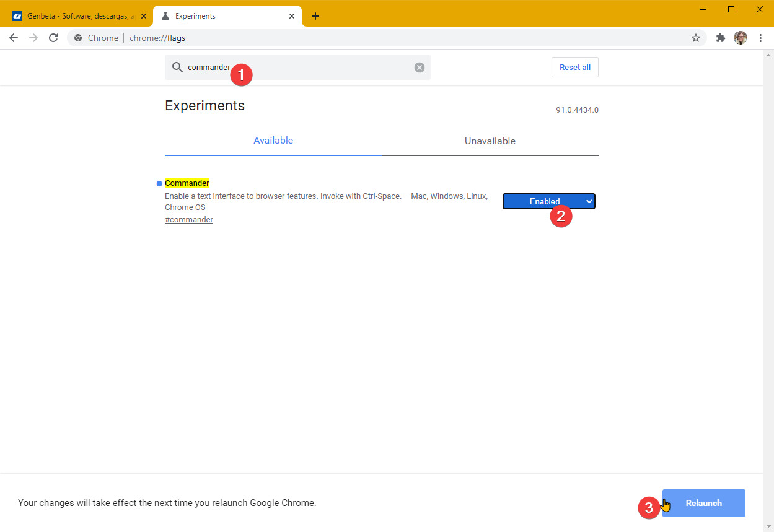Click the Relaunch button
774x532 pixels.
pos(704,503)
